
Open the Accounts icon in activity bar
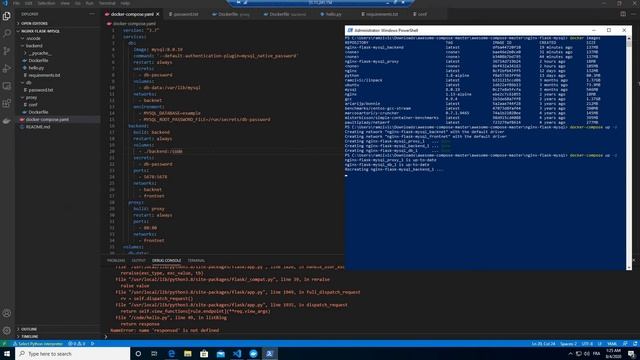7,313
